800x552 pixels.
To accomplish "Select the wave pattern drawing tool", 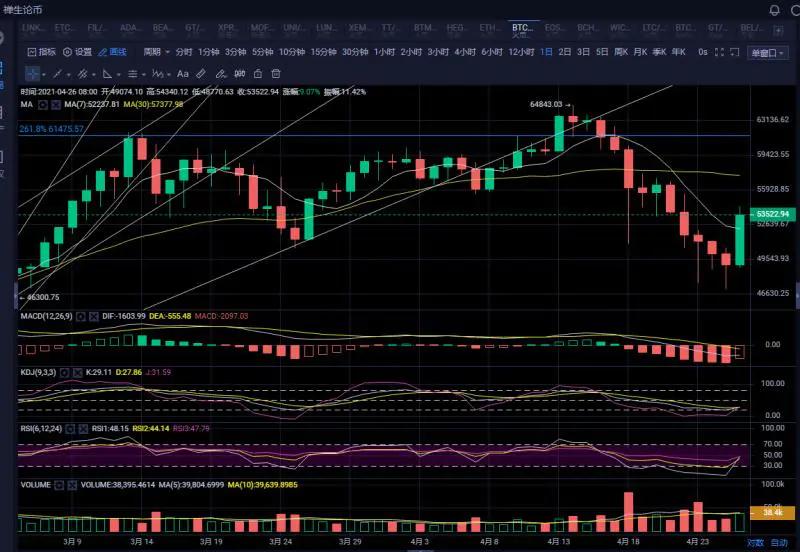I will (158, 74).
